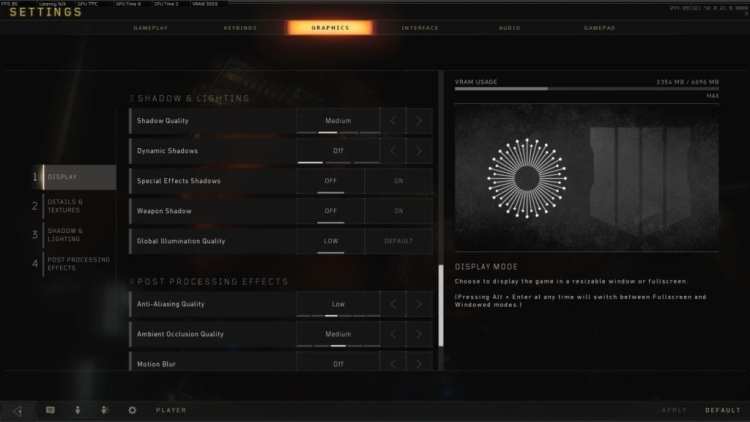Viewport: 750px width, 422px height.
Task: Open the Audio settings tab
Action: [x=509, y=28]
